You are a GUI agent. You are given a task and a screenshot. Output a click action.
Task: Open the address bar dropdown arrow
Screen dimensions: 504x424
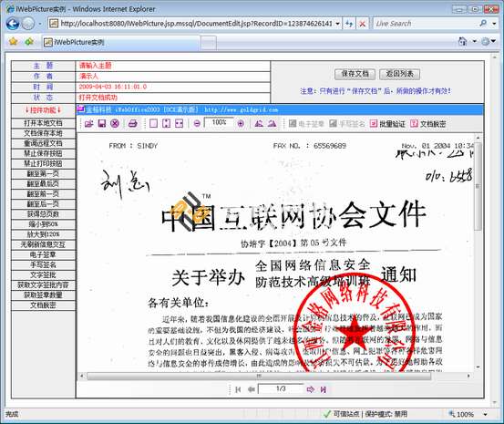[x=337, y=24]
